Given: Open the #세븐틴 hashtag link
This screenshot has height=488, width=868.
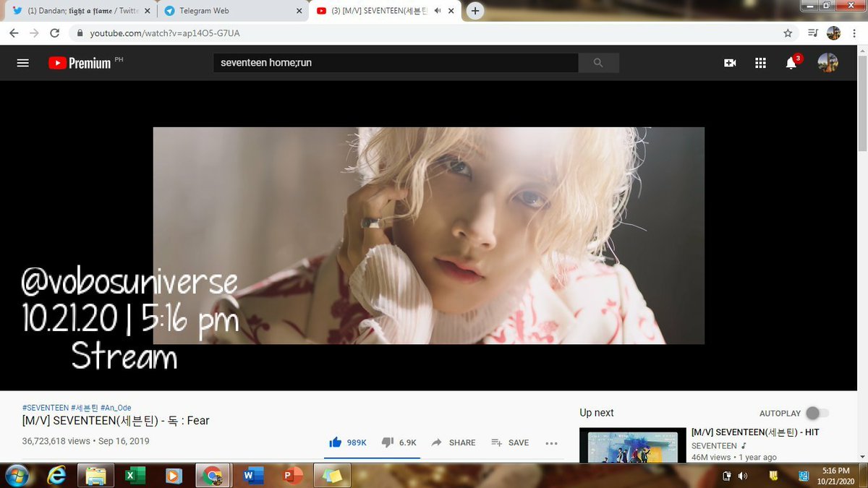Looking at the screenshot, I should point(85,408).
